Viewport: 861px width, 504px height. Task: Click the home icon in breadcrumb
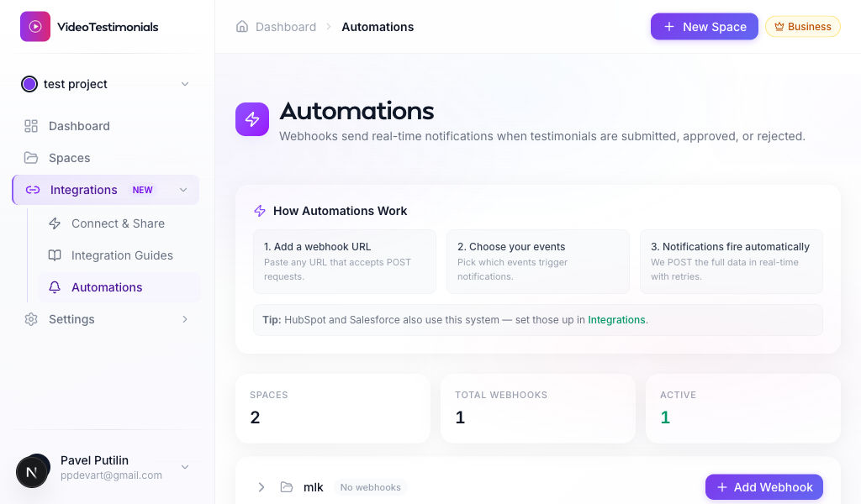pyautogui.click(x=242, y=27)
